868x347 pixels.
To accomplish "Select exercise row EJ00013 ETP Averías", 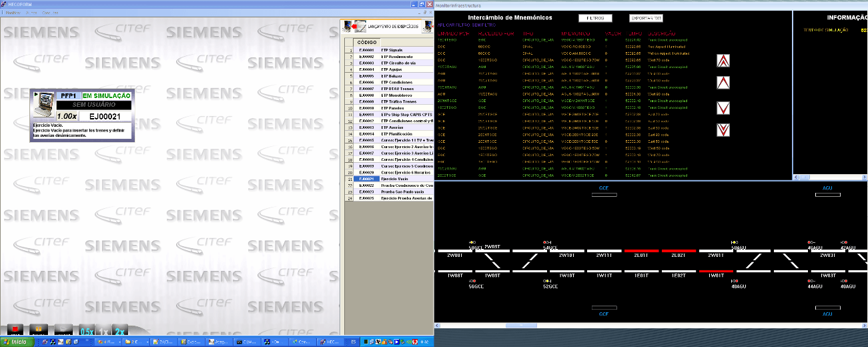I will [x=389, y=127].
